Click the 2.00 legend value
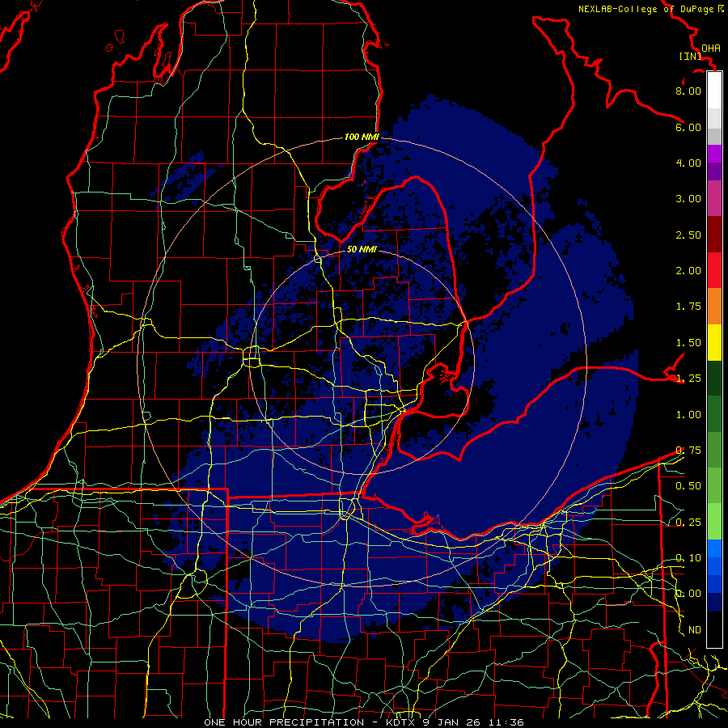 (x=688, y=271)
